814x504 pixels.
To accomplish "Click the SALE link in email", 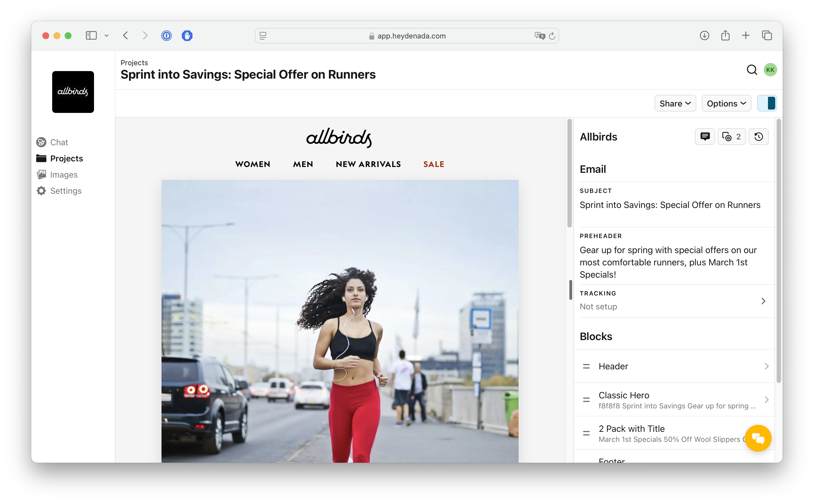I will 434,164.
